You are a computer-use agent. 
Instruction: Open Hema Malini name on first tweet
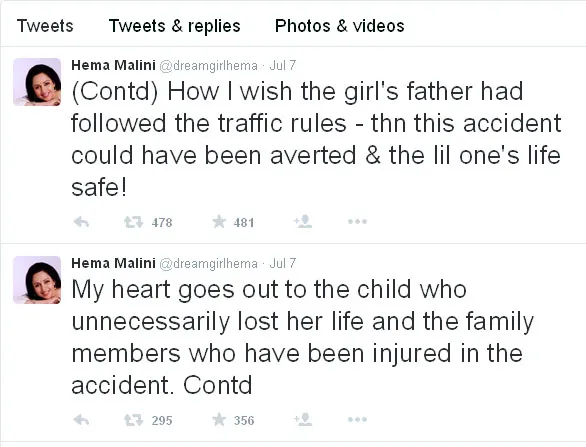[113, 65]
